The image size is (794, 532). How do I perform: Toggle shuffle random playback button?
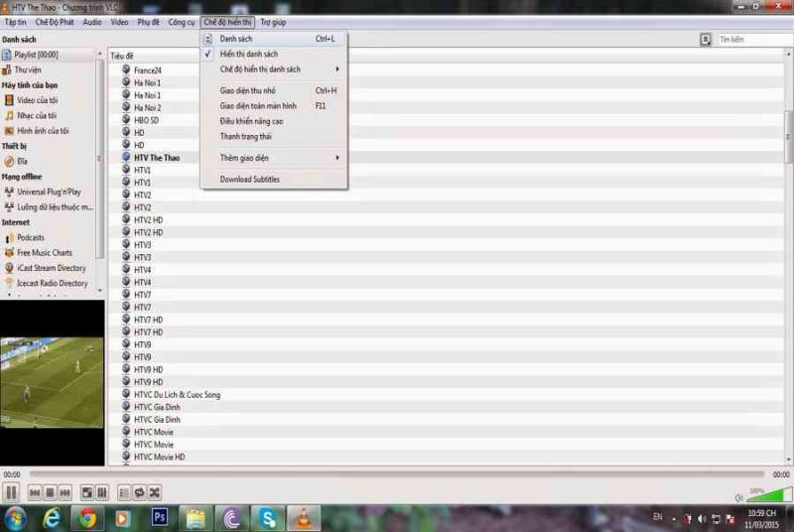point(155,492)
